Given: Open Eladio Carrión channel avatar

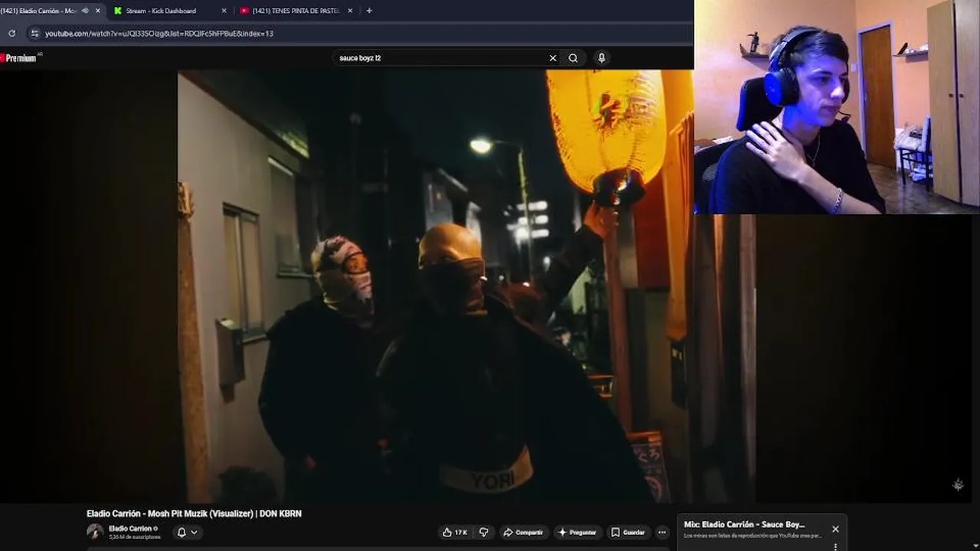Looking at the screenshot, I should point(95,532).
